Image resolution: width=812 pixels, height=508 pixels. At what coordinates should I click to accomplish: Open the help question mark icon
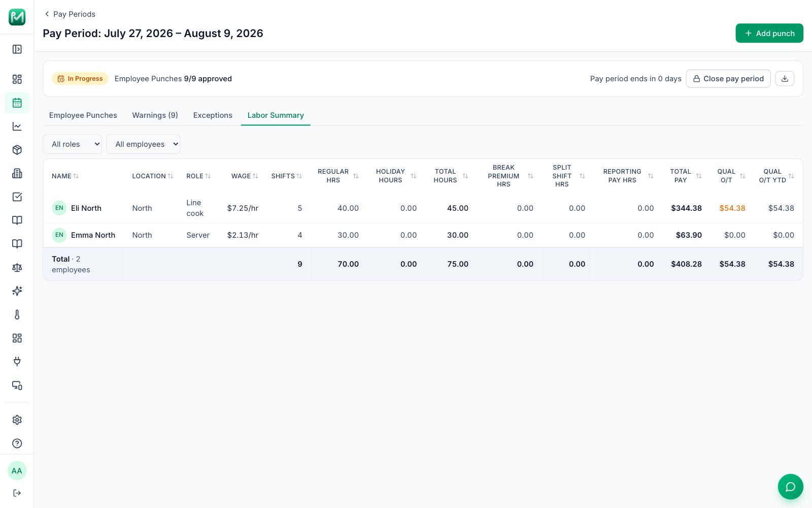coord(17,443)
